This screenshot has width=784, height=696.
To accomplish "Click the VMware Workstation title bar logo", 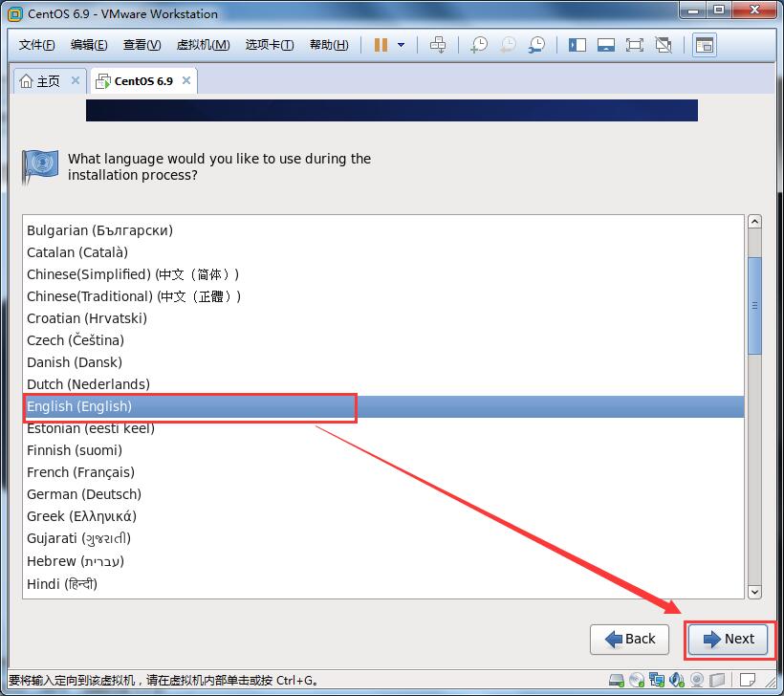I will (15, 14).
